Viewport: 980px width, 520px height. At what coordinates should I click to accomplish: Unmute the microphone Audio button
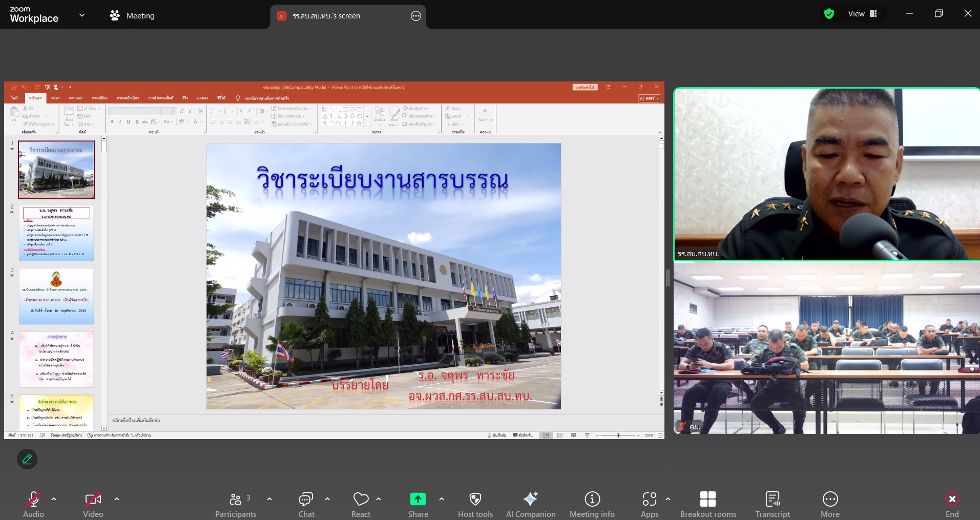click(33, 505)
